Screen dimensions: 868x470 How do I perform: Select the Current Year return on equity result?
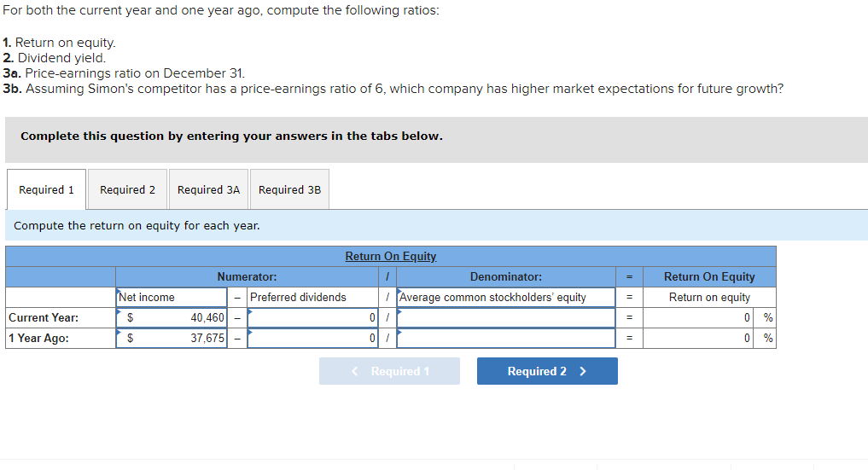(697, 317)
